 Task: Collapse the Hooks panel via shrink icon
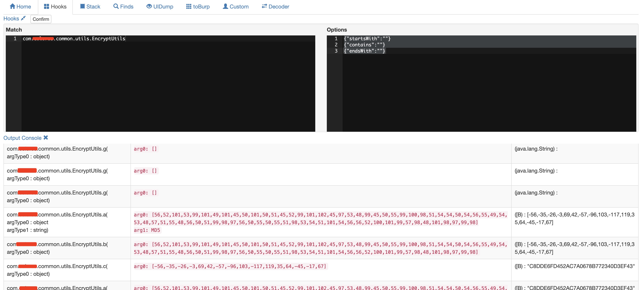(23, 18)
